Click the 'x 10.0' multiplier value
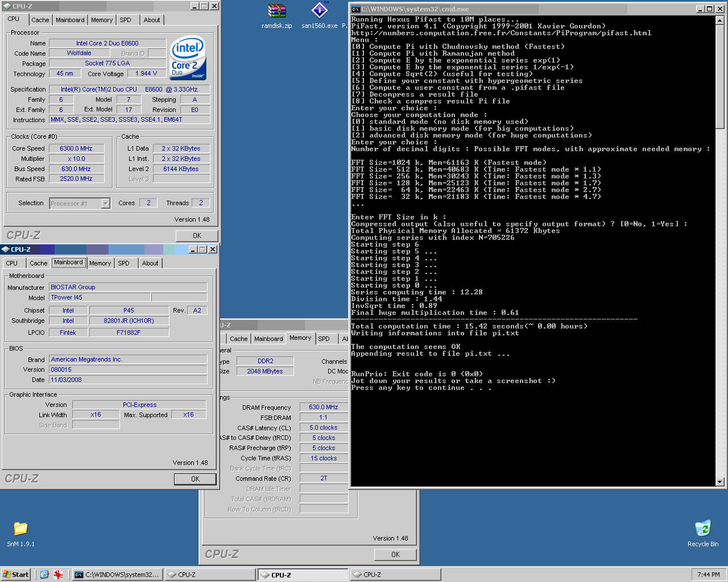Image resolution: width=728 pixels, height=582 pixels. [76, 159]
